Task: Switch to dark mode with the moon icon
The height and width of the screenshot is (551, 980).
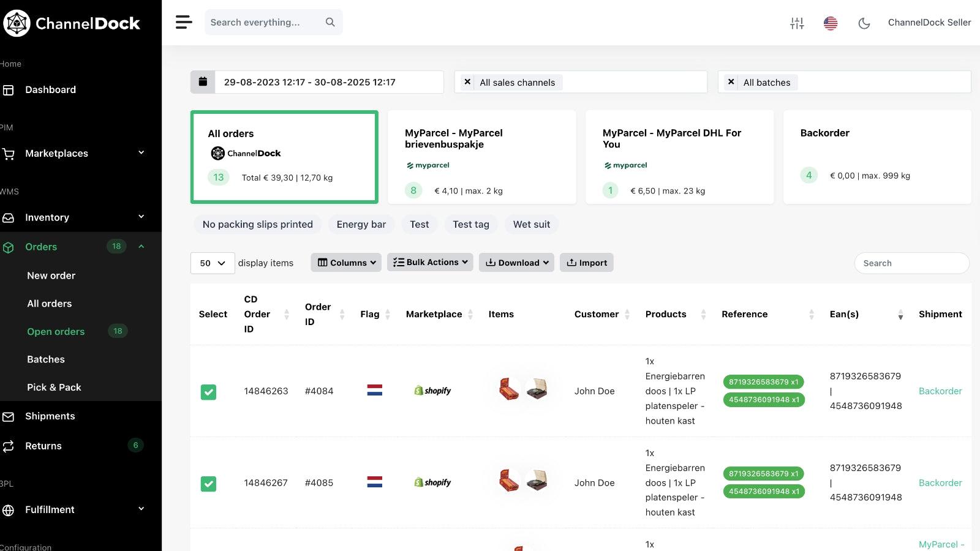Action: point(864,23)
